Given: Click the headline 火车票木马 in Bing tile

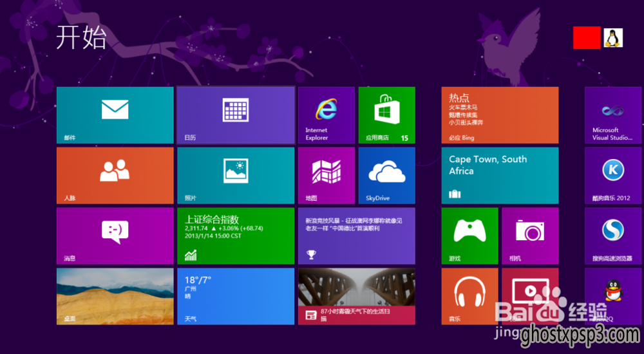Looking at the screenshot, I should (x=463, y=107).
